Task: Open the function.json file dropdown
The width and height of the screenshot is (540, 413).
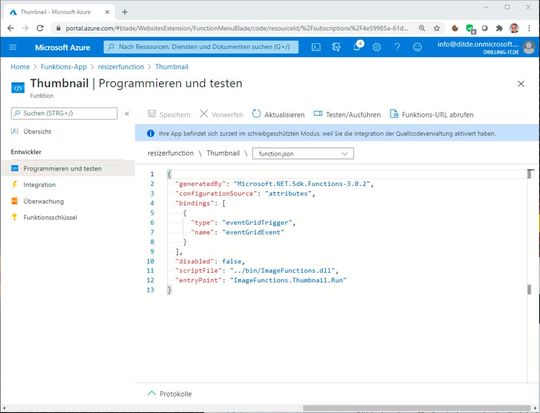Action: [303, 154]
